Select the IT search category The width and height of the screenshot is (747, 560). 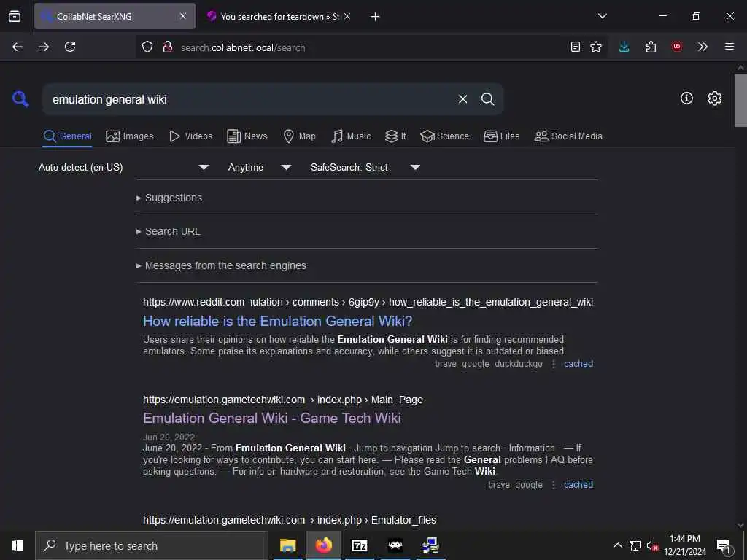[x=395, y=136]
